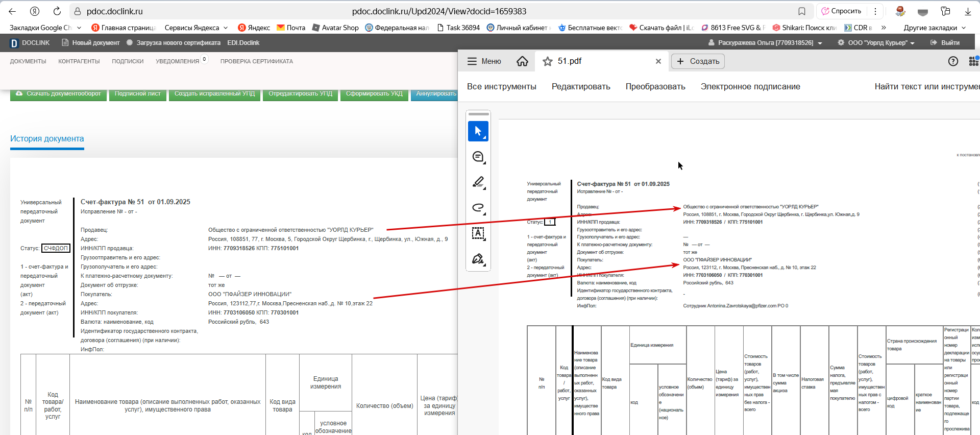Select История документа tab
The image size is (980, 435).
click(47, 139)
